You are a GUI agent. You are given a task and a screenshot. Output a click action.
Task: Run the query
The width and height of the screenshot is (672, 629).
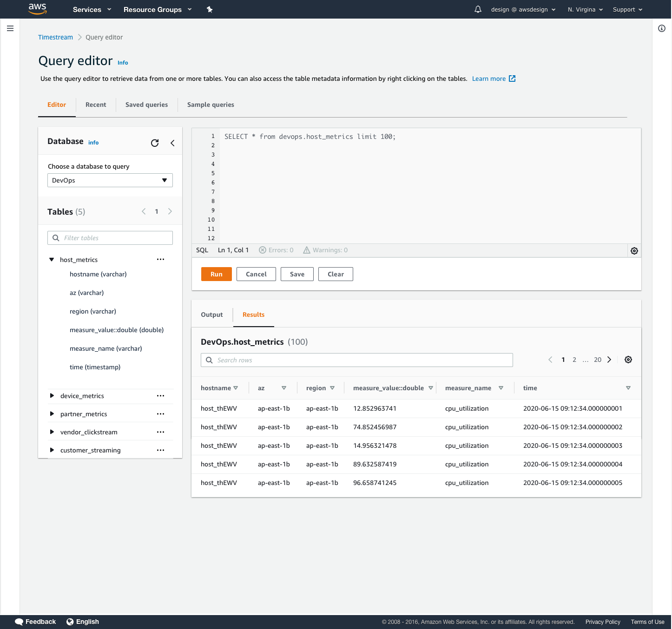coord(217,274)
